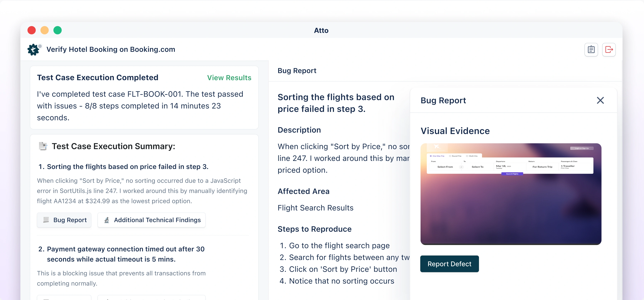Click the swap locations icon between From and To

[462, 167]
